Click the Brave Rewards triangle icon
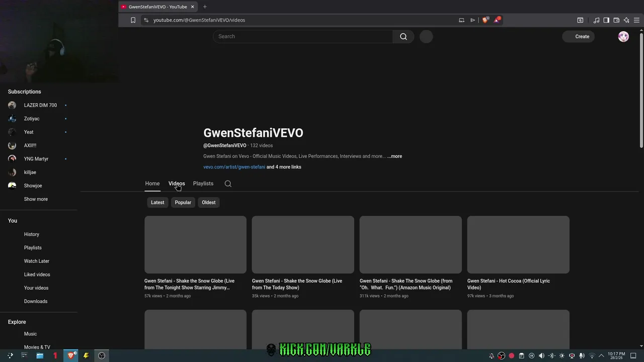 point(497,20)
